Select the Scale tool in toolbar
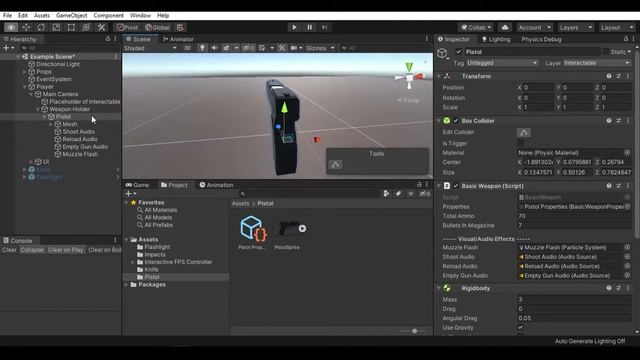 pyautogui.click(x=56, y=27)
